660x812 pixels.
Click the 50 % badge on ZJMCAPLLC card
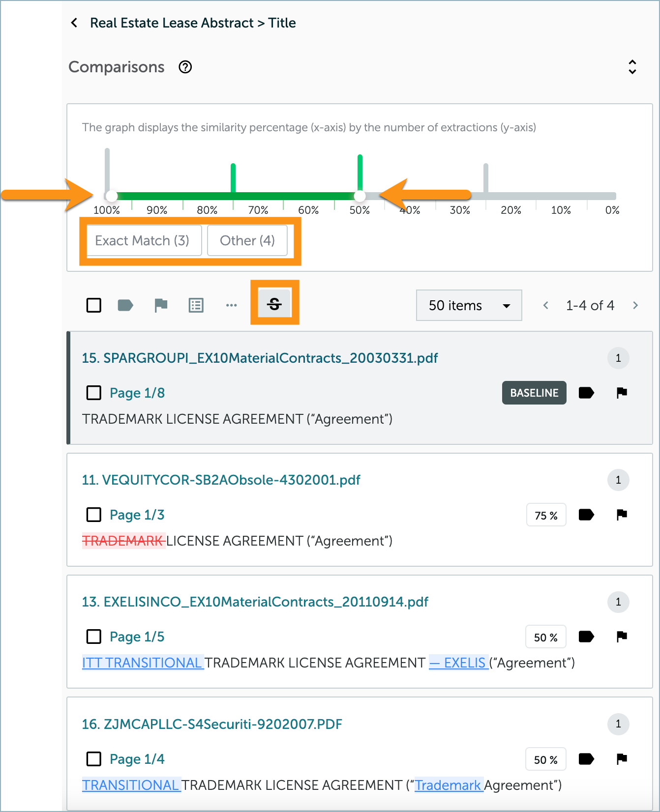click(546, 759)
